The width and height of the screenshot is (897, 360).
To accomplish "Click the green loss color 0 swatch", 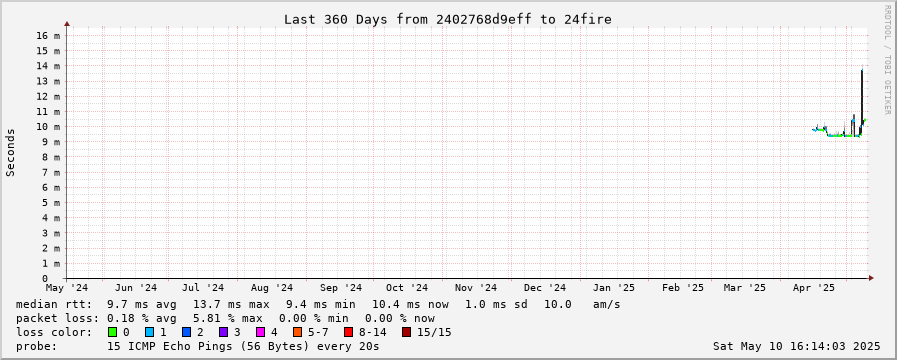I will click(112, 332).
